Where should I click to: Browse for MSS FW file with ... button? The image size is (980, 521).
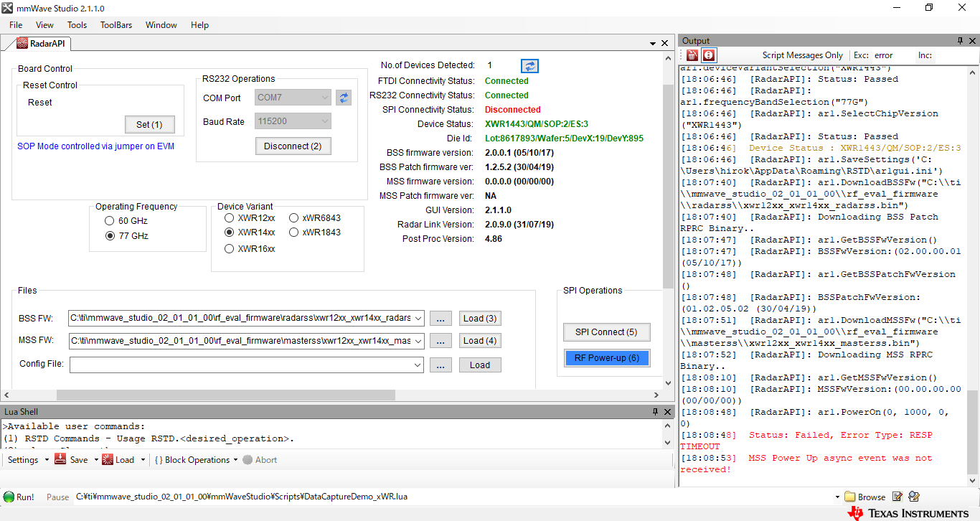tap(440, 341)
